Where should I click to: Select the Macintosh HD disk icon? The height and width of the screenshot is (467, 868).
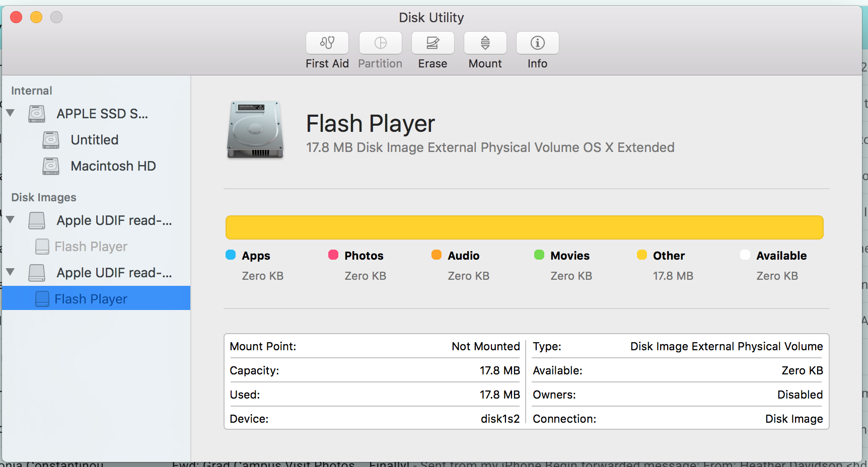[x=50, y=166]
